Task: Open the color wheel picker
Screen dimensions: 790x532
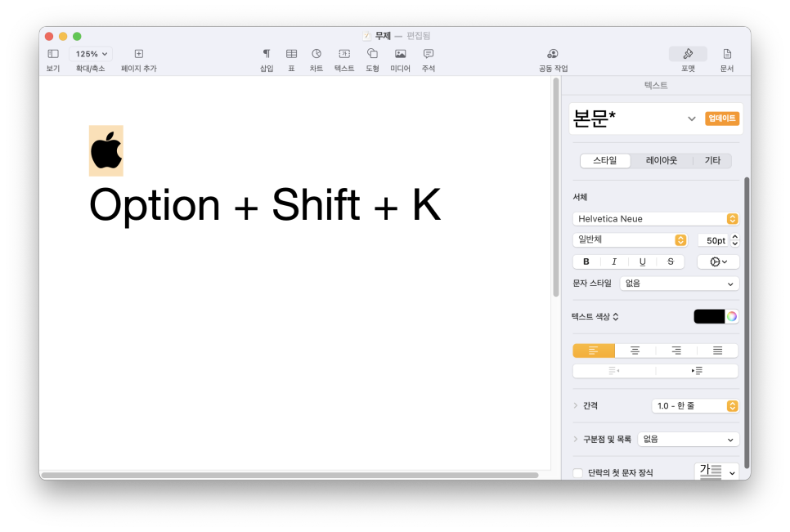Action: [732, 316]
